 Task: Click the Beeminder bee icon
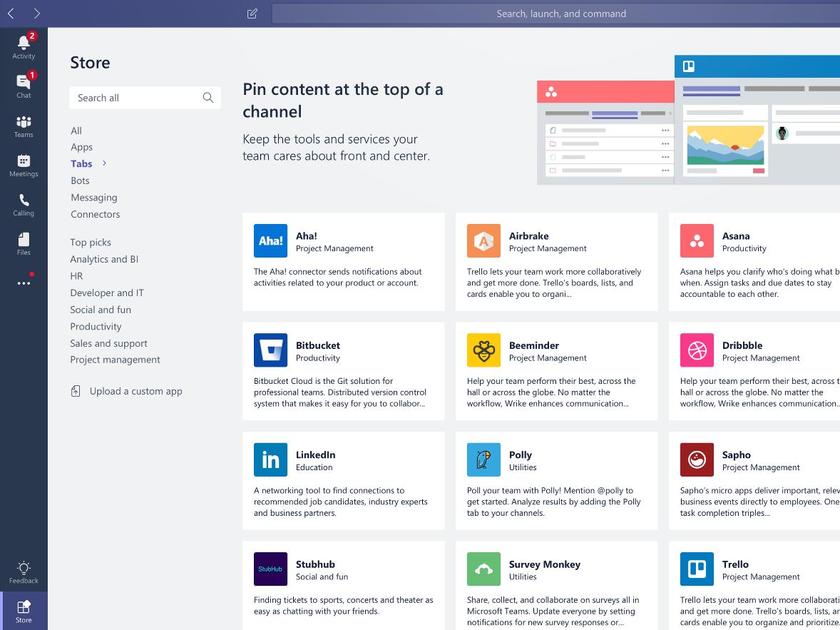pos(483,350)
